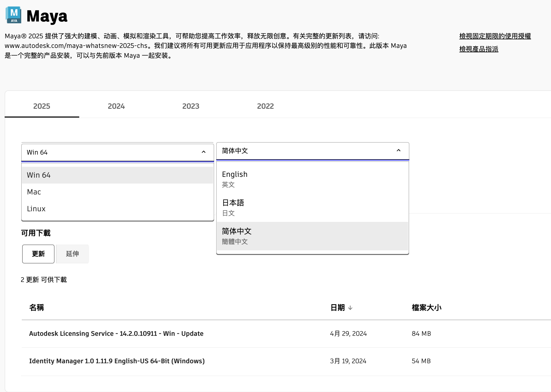This screenshot has width=551, height=392.
Task: Click the Maya app logo icon
Action: 13,15
